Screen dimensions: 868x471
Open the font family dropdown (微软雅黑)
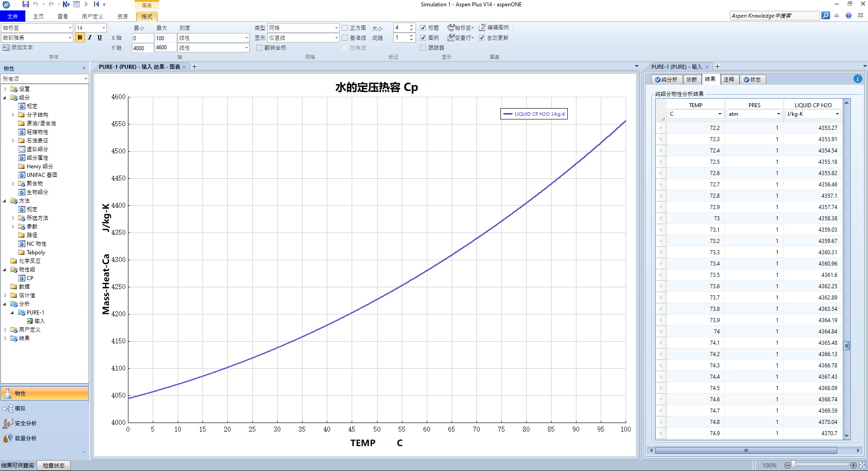click(70, 38)
